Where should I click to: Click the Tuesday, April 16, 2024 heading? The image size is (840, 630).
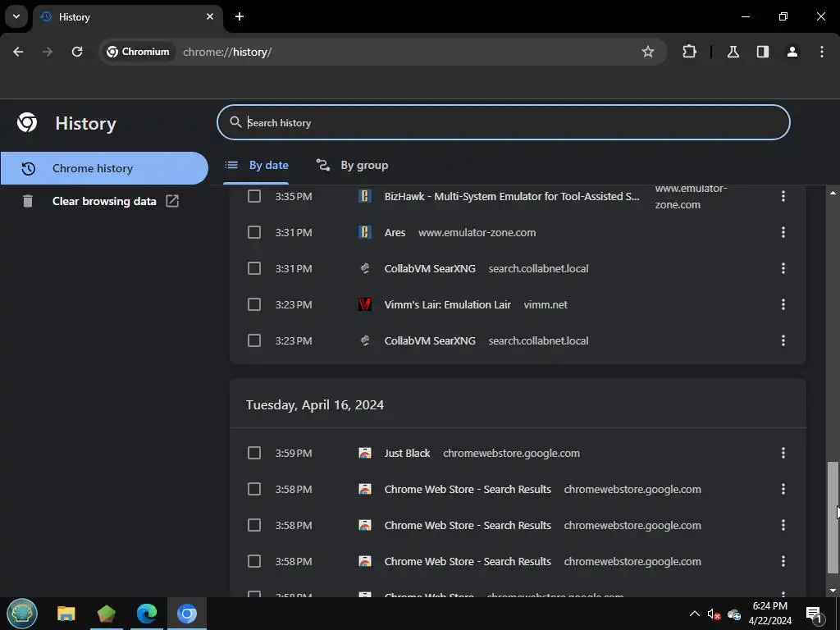[315, 404]
